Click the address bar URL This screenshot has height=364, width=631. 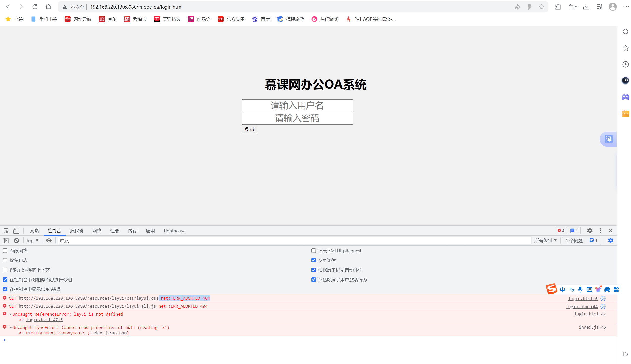pyautogui.click(x=136, y=7)
